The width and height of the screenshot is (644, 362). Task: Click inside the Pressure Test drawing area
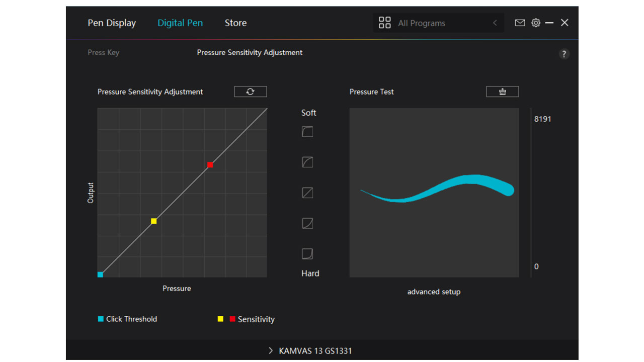tap(434, 193)
